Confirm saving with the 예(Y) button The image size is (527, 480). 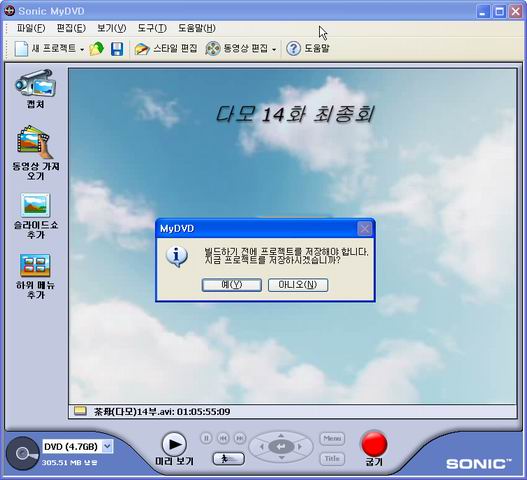(x=232, y=285)
